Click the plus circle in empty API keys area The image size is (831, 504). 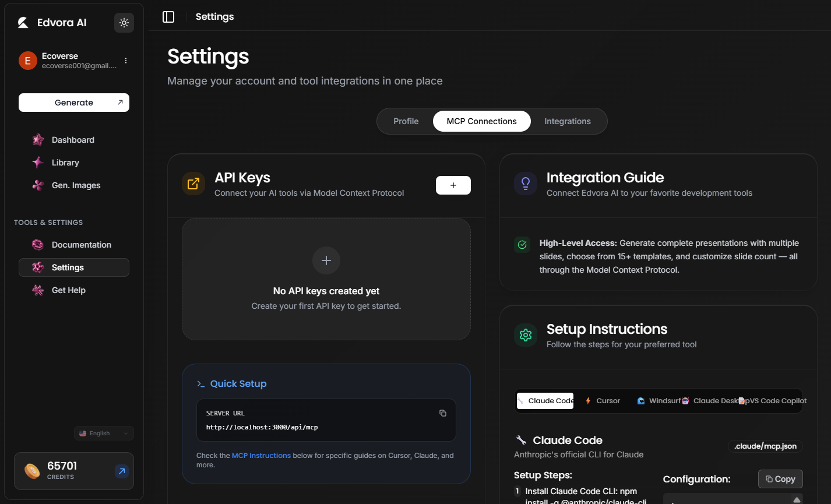pyautogui.click(x=326, y=260)
